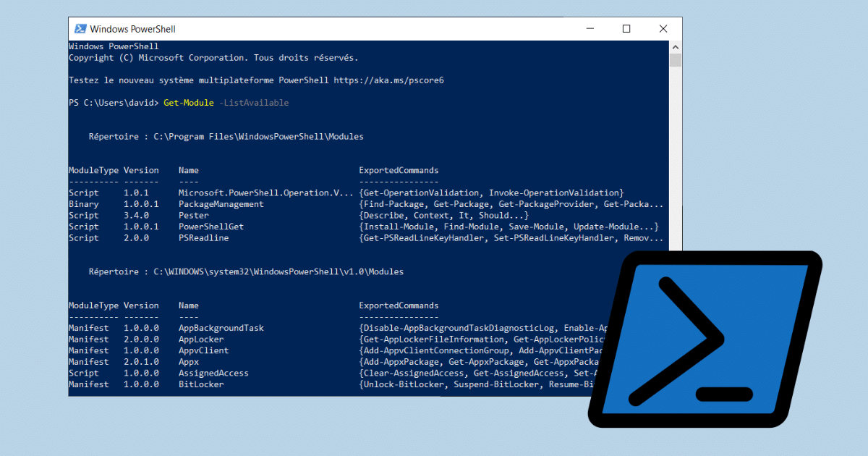Select the Pester module name
Screen dimensions: 868x456
193,215
